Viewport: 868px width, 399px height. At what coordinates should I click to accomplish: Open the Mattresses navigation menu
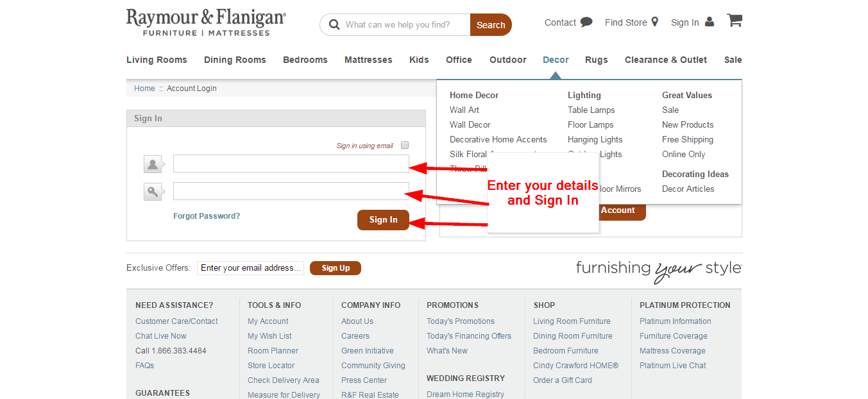coord(368,59)
